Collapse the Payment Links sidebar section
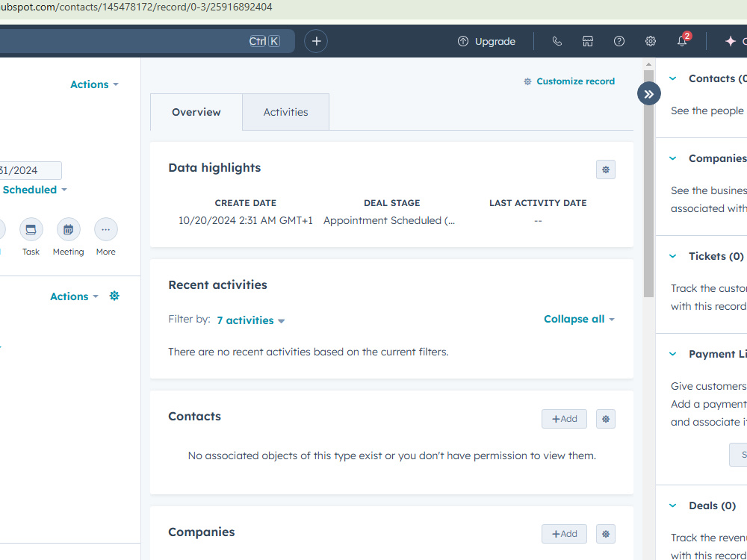 coord(673,354)
